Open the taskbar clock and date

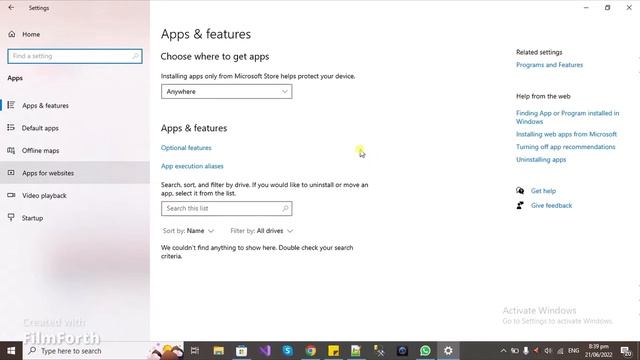(x=598, y=351)
